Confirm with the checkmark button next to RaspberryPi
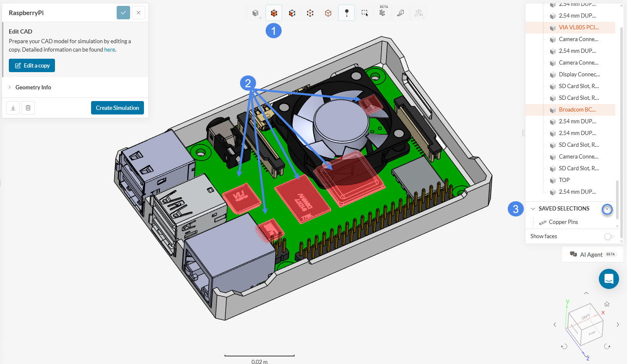Image resolution: width=627 pixels, height=364 pixels. click(x=123, y=13)
